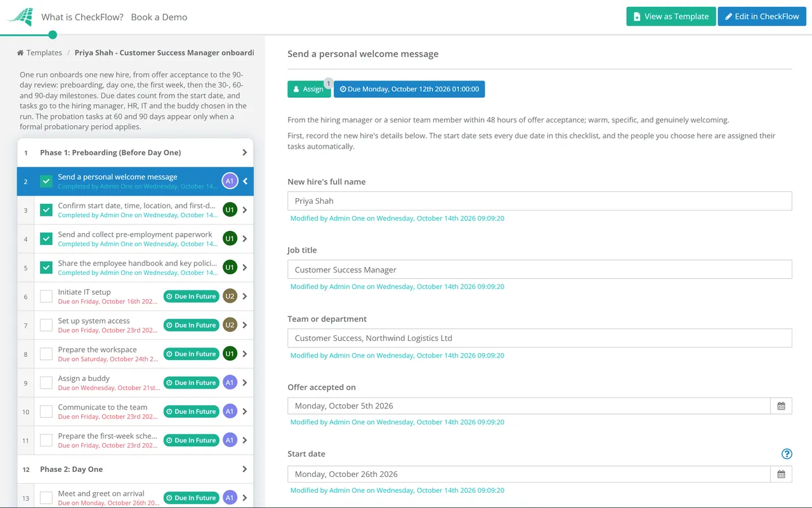Click U2 avatar on Set up system access
This screenshot has width=812, height=508.
point(230,325)
